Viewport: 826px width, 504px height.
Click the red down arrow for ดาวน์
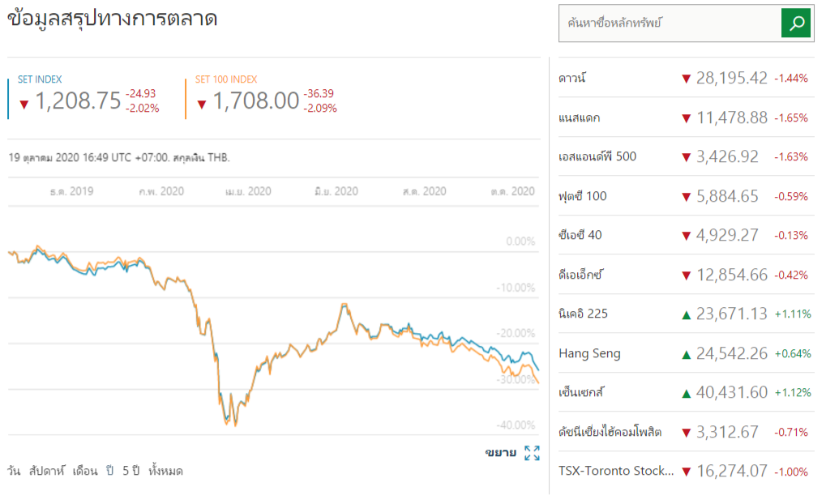(686, 79)
